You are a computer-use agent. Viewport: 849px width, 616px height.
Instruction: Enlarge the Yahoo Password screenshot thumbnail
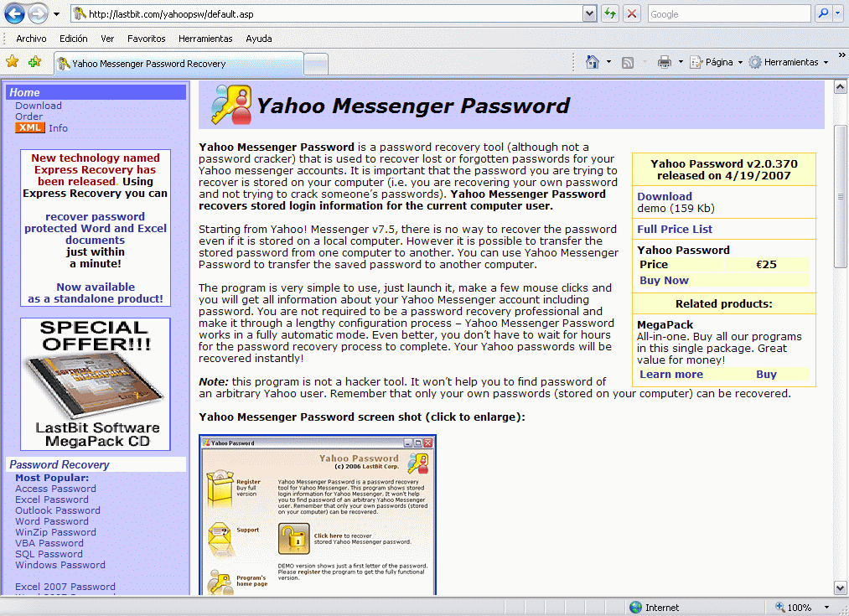[318, 515]
